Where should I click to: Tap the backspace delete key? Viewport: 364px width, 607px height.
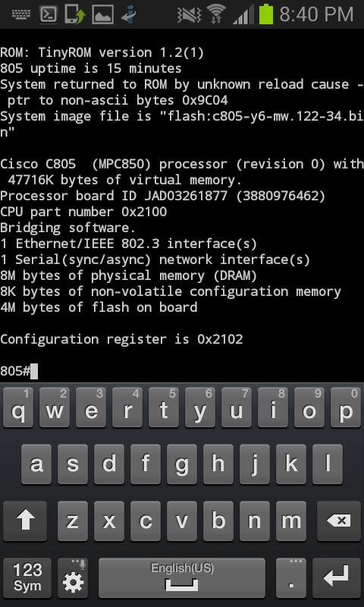pos(338,521)
